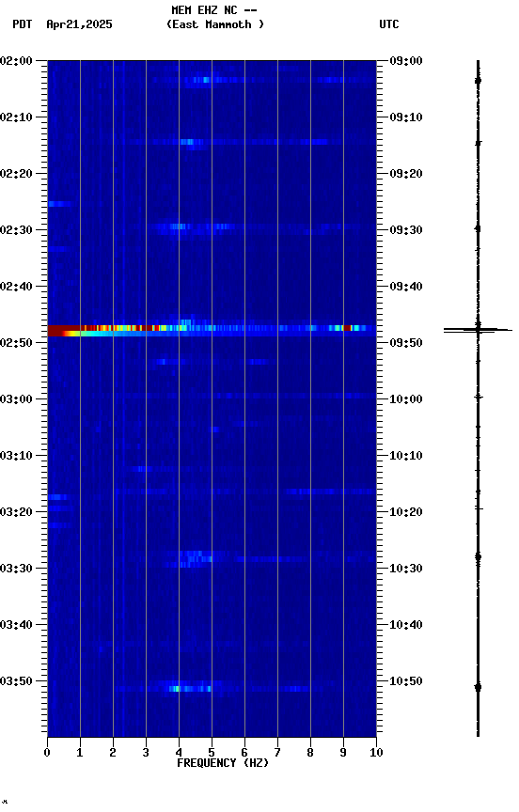
Task: Select the frequency axis tick label 1
Action: [80, 753]
